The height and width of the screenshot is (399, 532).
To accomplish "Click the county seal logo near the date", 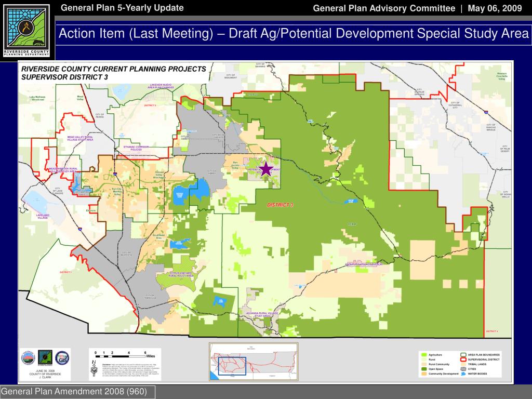I will pyautogui.click(x=28, y=358).
